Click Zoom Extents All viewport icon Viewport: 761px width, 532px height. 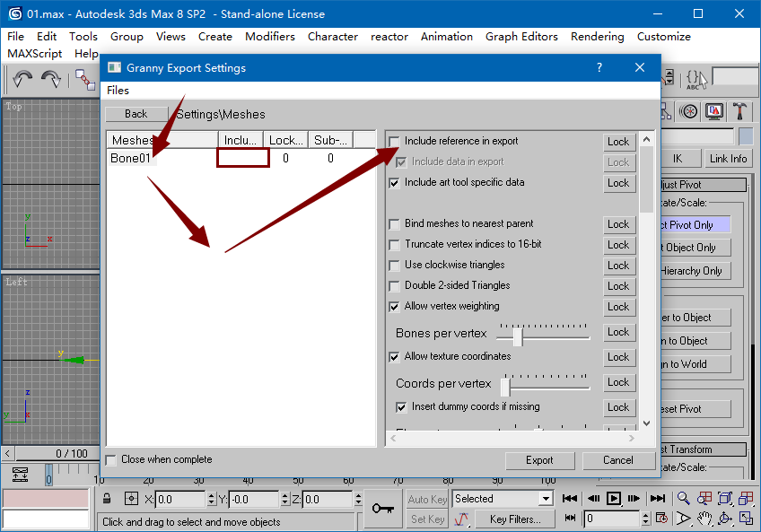tap(746, 498)
